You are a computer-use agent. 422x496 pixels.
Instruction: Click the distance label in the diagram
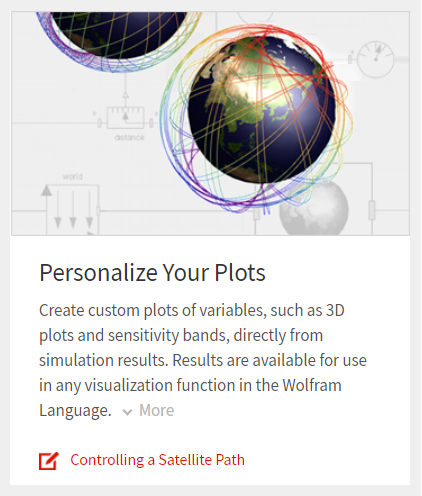[129, 138]
